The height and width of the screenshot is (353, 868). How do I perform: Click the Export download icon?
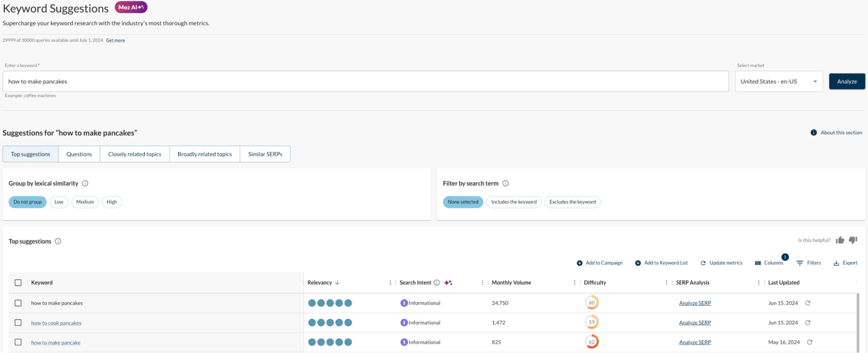pyautogui.click(x=836, y=263)
